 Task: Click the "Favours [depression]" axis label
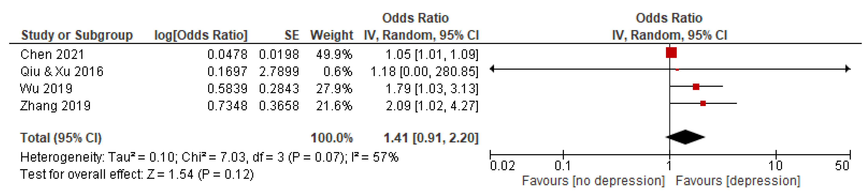738,181
